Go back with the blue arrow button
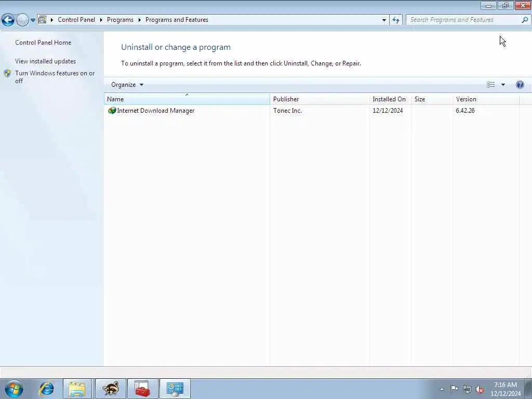Viewport: 532px width, 399px height. [x=8, y=20]
